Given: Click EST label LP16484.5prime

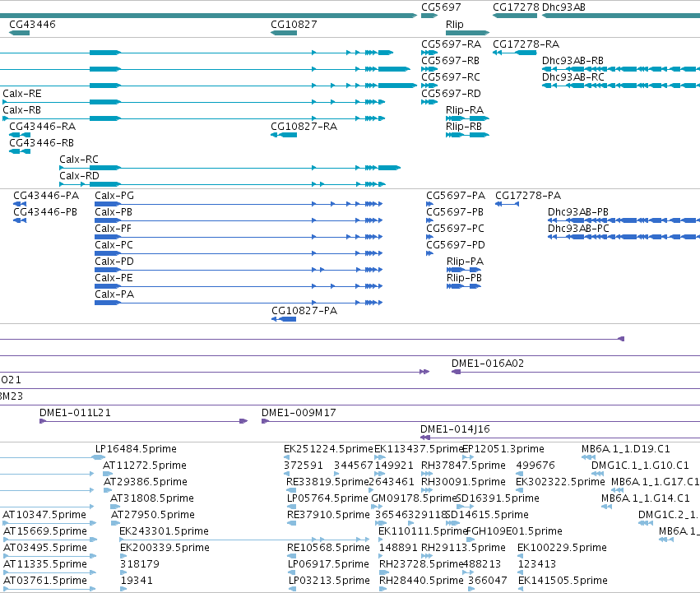Looking at the screenshot, I should pyautogui.click(x=136, y=450).
